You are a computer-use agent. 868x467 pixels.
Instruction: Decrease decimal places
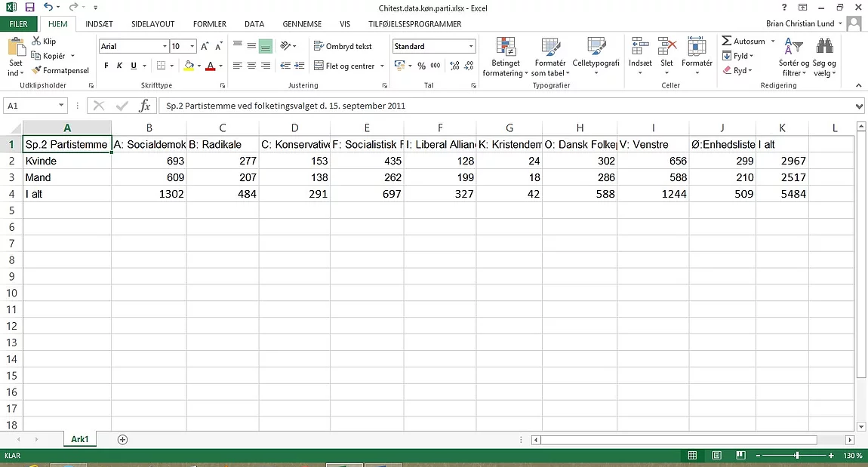click(469, 66)
